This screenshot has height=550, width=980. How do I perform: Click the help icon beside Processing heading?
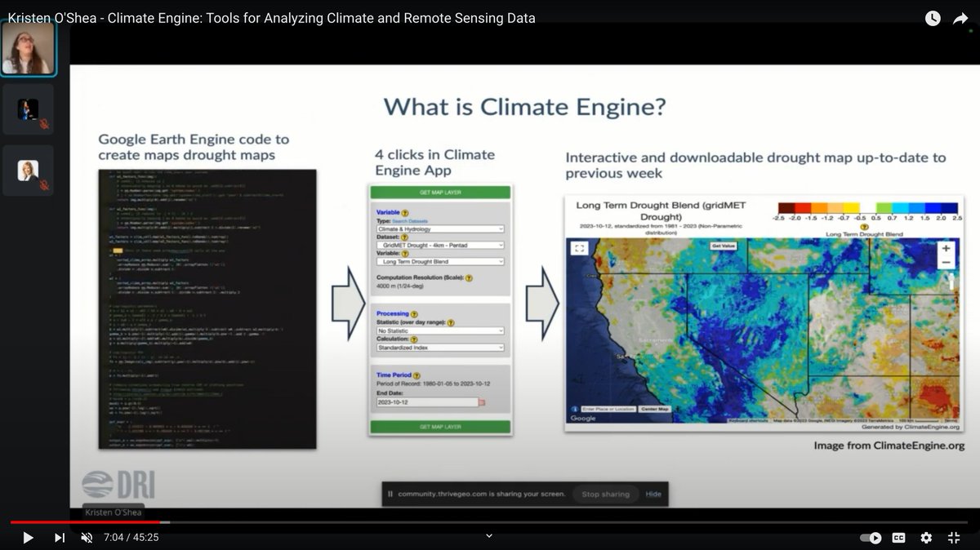point(414,313)
